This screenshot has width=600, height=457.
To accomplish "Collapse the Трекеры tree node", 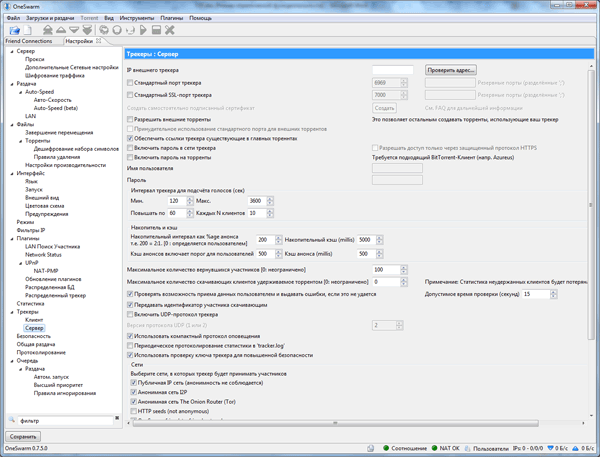I will [x=12, y=312].
